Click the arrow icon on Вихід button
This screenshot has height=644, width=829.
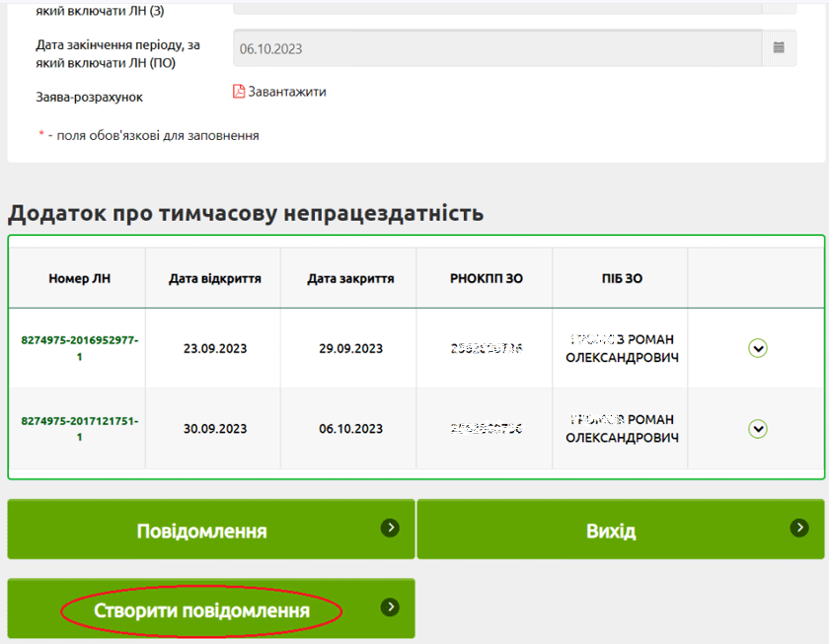pyautogui.click(x=799, y=528)
